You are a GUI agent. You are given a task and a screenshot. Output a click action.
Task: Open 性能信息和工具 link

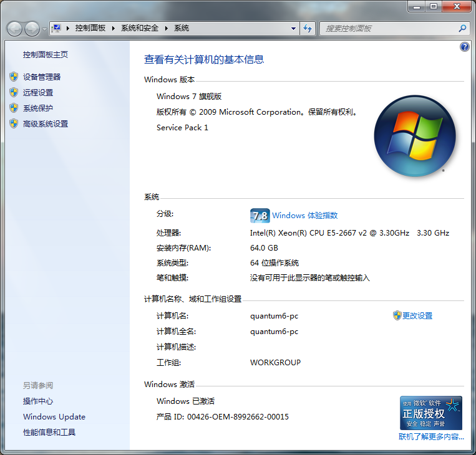[49, 433]
